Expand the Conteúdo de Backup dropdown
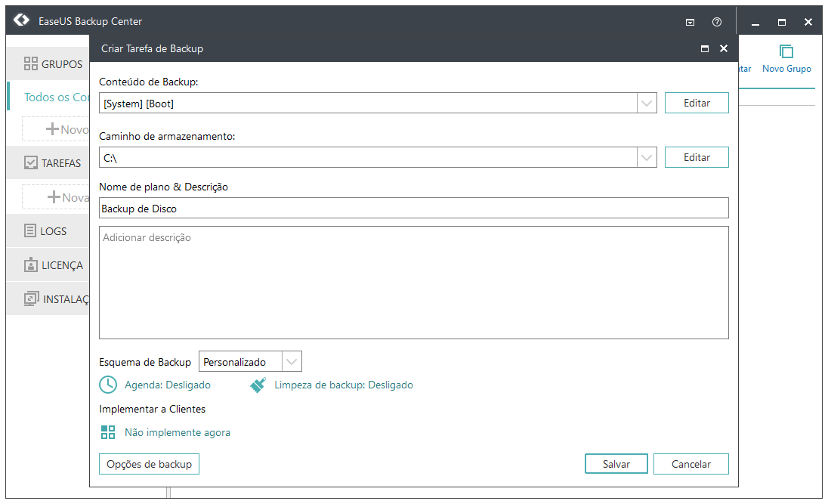The width and height of the screenshot is (828, 504). pyautogui.click(x=646, y=103)
